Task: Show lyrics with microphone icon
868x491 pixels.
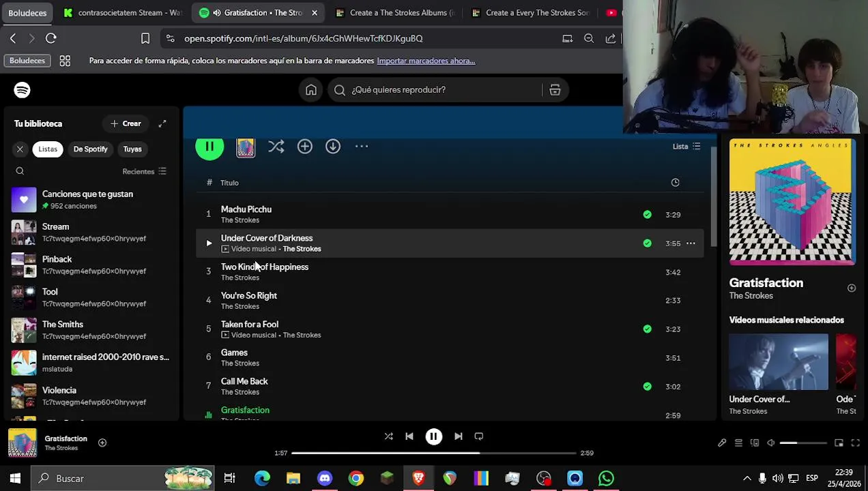Action: [x=722, y=443]
